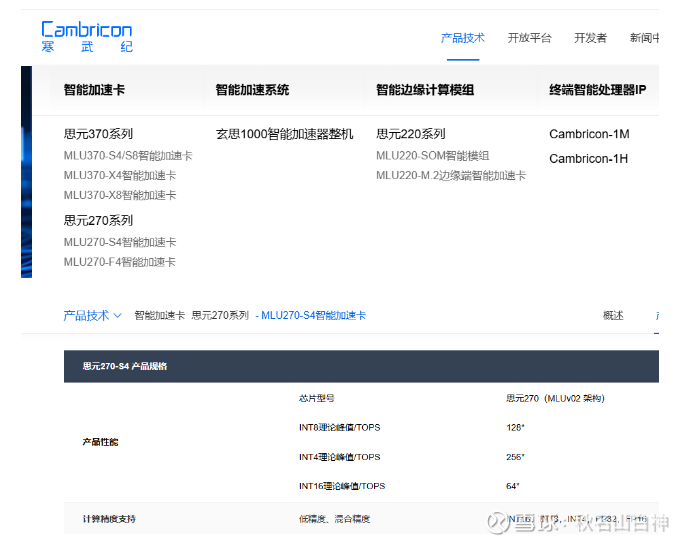Select the INT16理论峰值/TOPS label

pyautogui.click(x=342, y=486)
